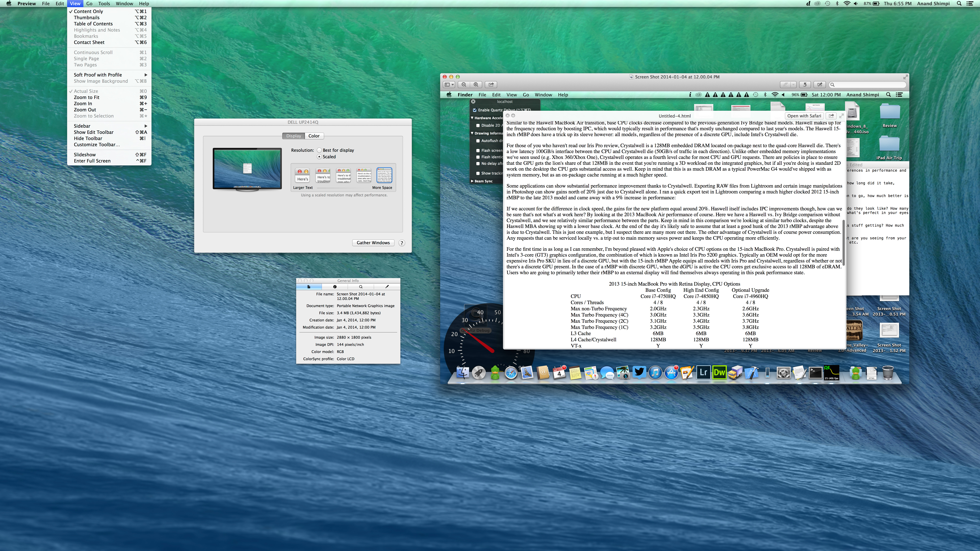
Task: Click the document proxy icon in Preview title
Action: 632,77
